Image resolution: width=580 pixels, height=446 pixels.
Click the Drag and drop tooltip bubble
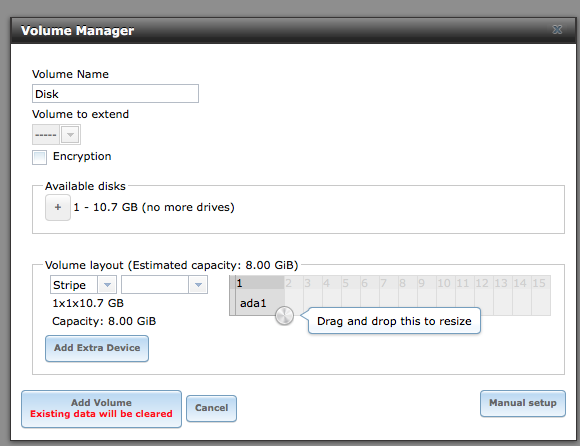click(394, 321)
